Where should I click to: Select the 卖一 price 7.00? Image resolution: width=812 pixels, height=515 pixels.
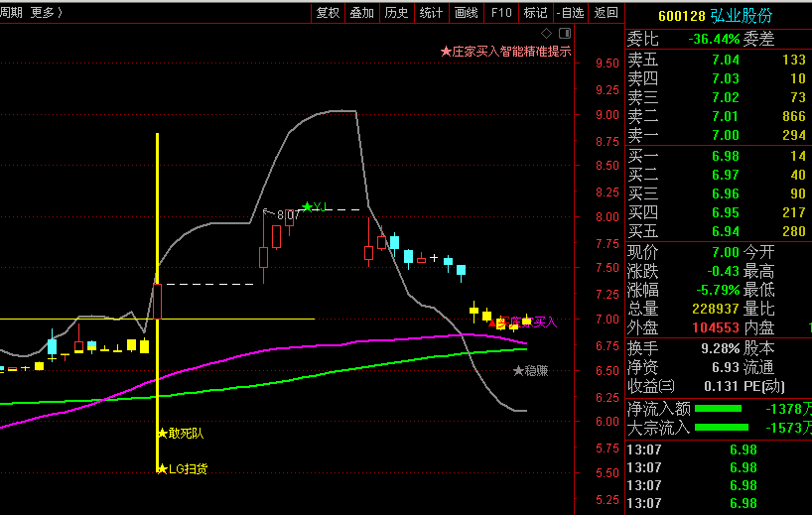[726, 136]
